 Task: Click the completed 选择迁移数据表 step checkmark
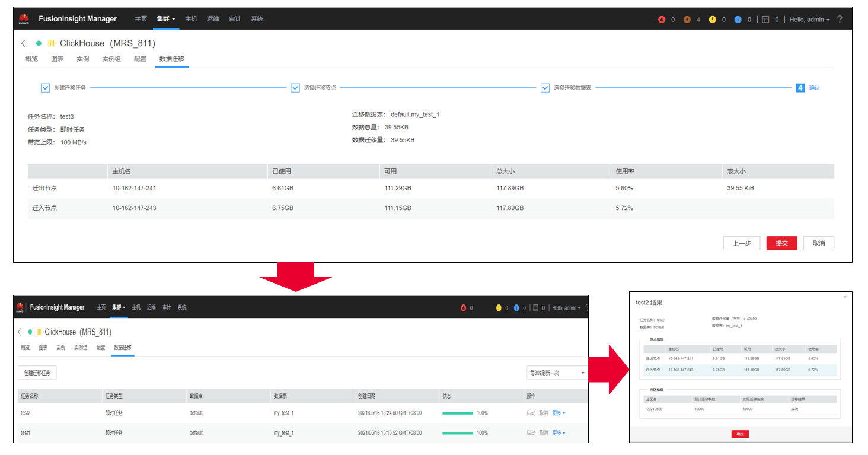click(x=545, y=88)
